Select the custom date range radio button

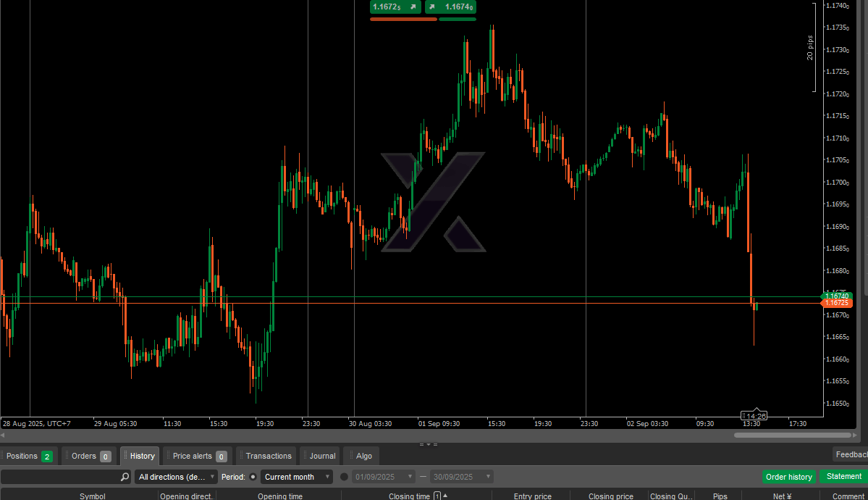344,477
